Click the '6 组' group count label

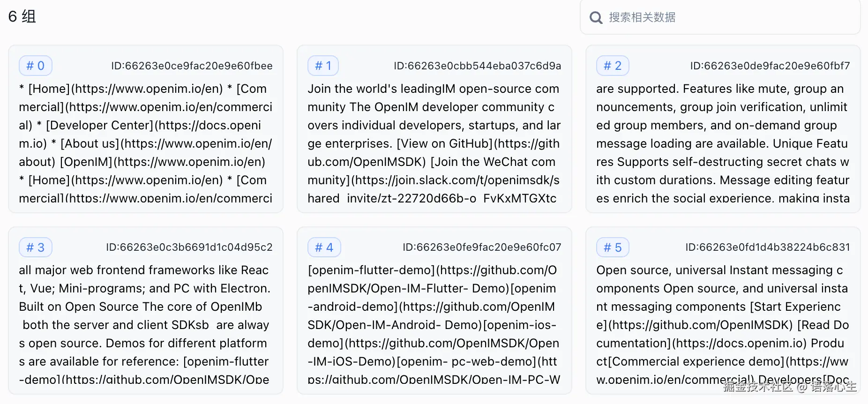22,16
